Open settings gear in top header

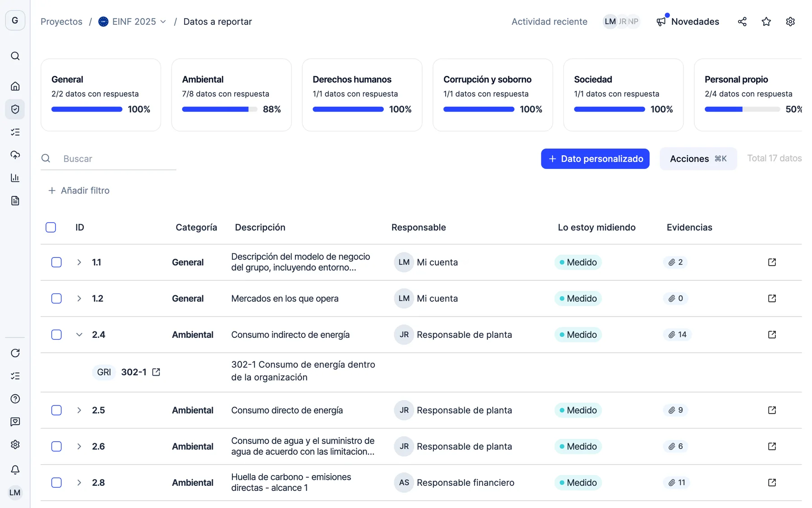790,22
